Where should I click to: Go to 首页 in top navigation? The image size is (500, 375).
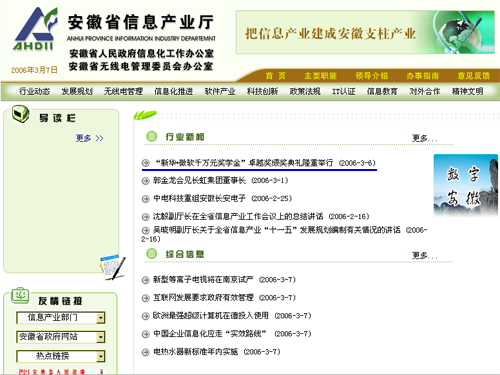(x=275, y=76)
